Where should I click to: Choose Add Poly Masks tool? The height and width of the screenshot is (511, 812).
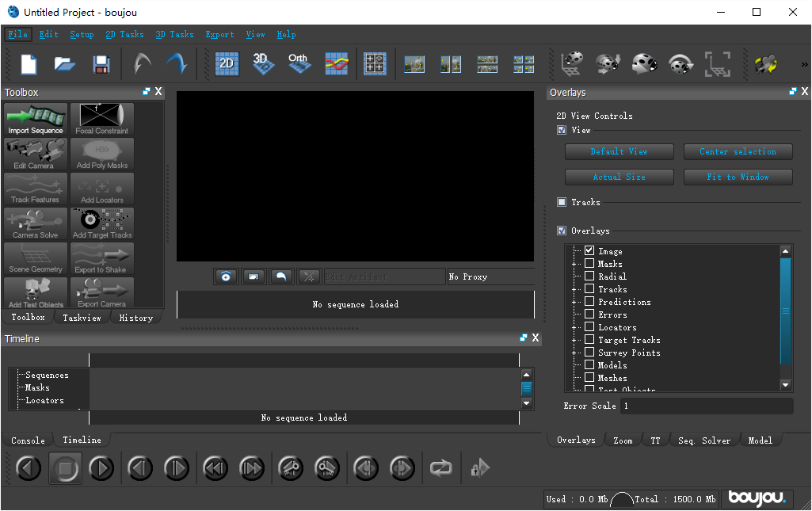pyautogui.click(x=102, y=154)
